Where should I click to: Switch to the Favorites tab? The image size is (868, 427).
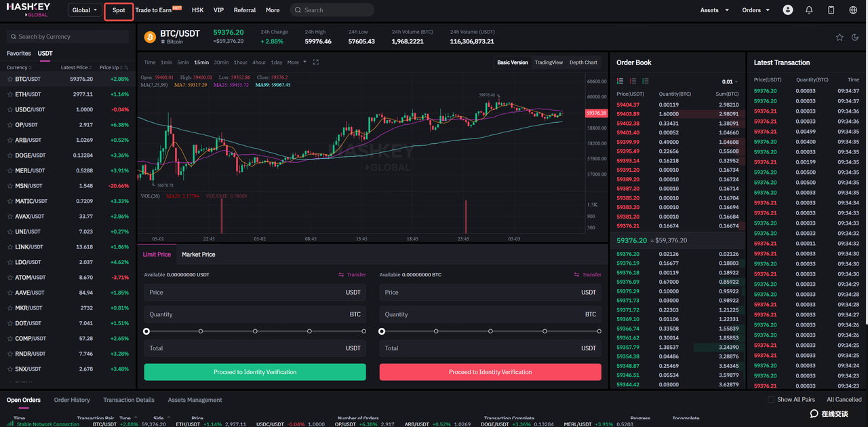(19, 53)
